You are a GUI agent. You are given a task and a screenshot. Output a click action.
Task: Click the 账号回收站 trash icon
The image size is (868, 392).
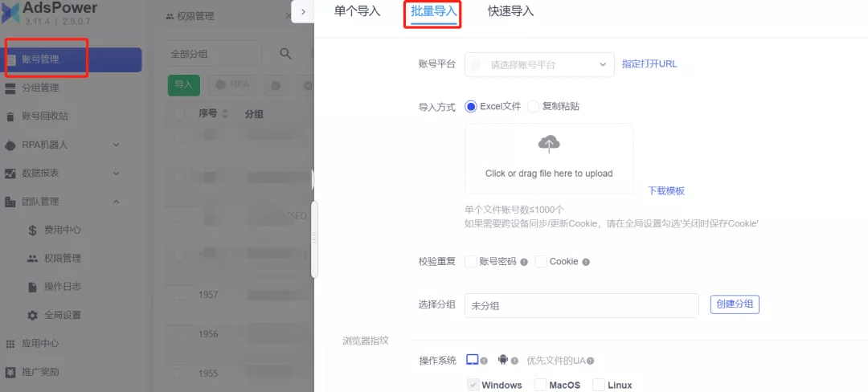(10, 116)
